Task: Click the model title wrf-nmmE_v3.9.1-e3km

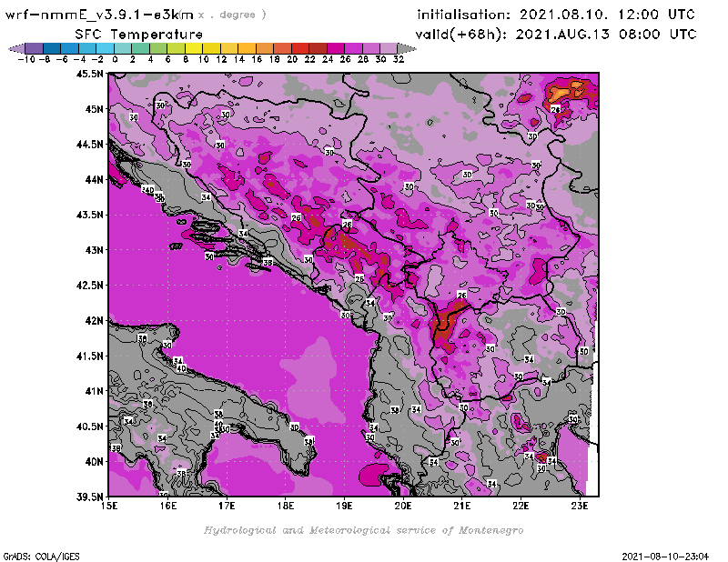Action: click(99, 15)
